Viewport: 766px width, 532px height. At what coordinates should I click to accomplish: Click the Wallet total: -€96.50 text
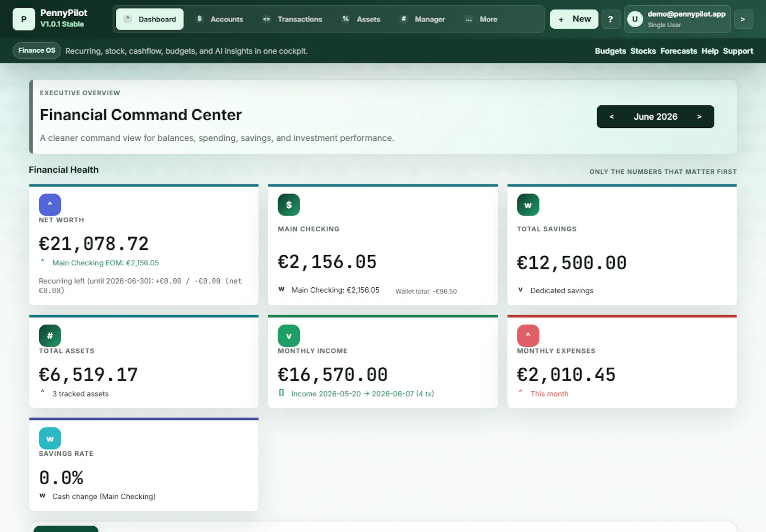pyautogui.click(x=426, y=291)
